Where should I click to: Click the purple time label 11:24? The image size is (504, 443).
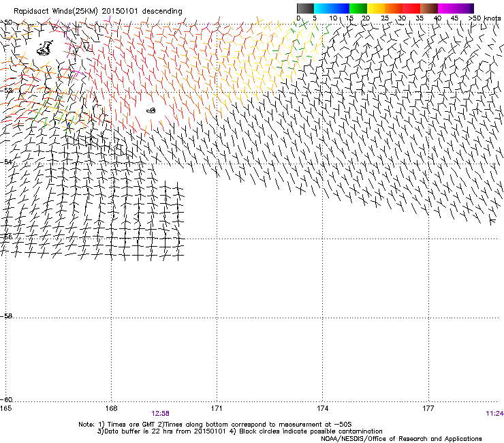pyautogui.click(x=494, y=414)
